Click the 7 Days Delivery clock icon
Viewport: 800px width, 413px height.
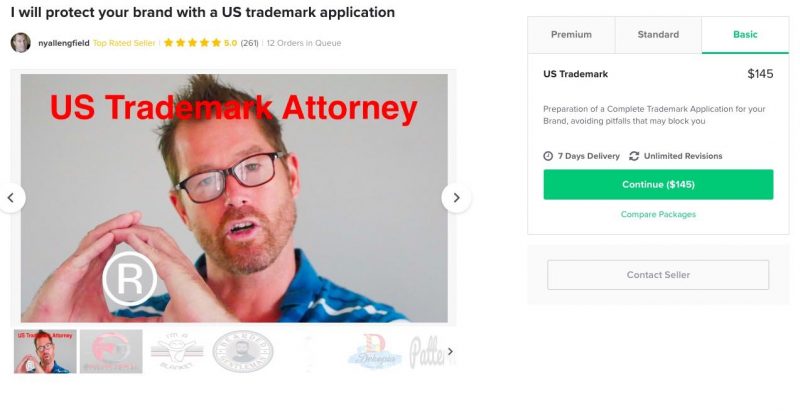pos(548,156)
